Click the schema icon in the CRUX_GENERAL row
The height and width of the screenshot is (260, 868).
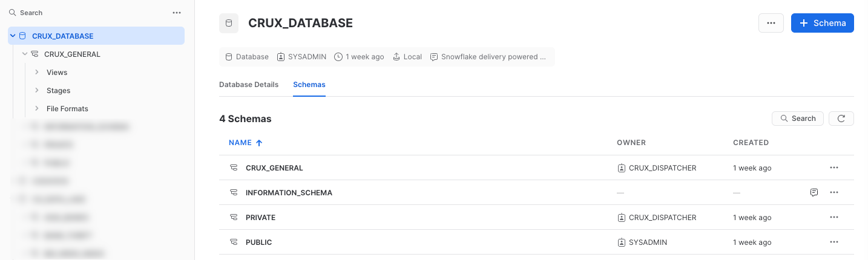pyautogui.click(x=233, y=167)
